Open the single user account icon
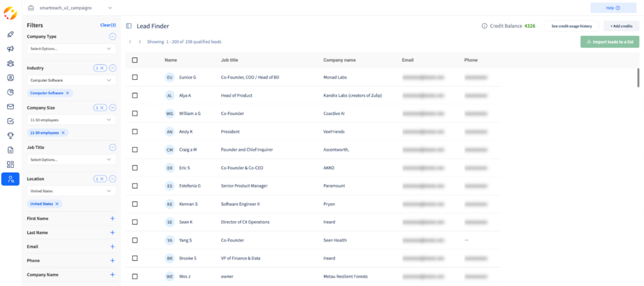Screen dimensions: 644x286 click(x=11, y=77)
